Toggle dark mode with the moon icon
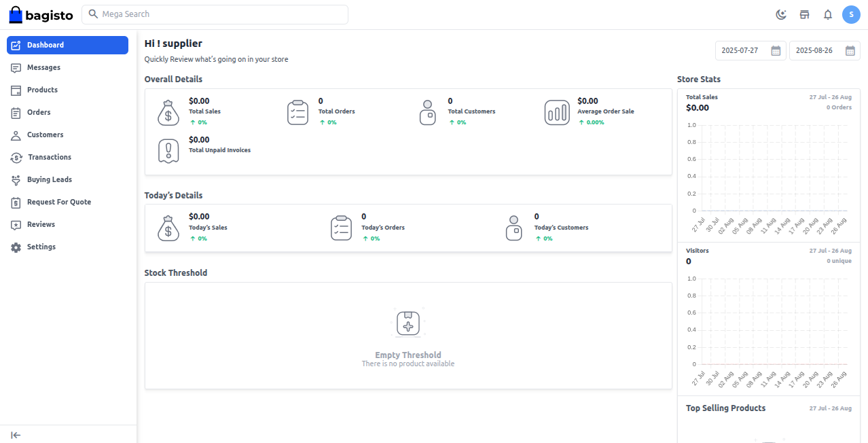 point(780,14)
